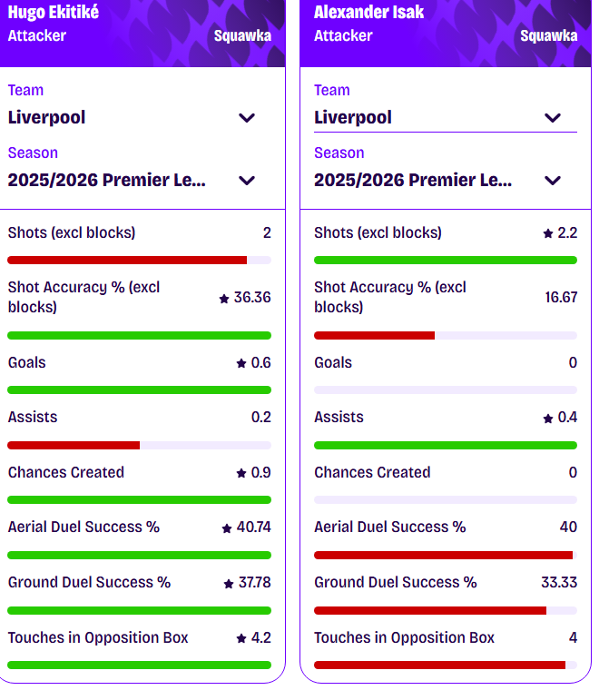Click Isak's empty Goals progress bar

tap(445, 389)
